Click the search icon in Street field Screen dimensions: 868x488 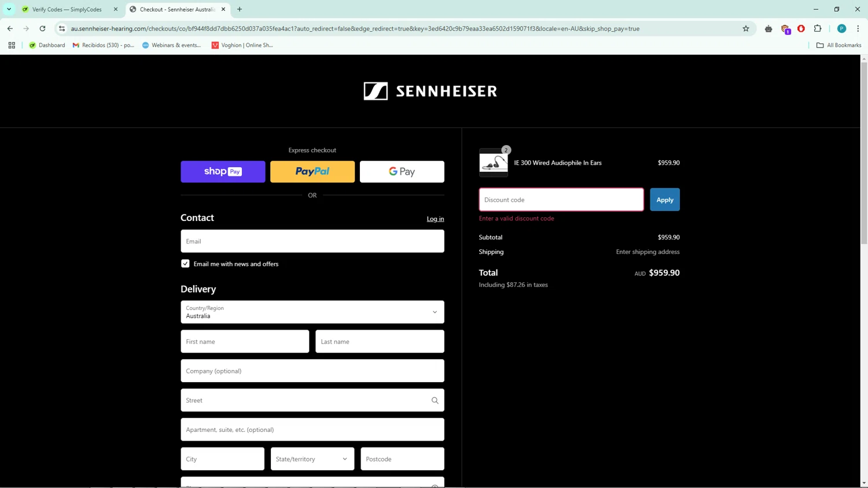point(435,400)
